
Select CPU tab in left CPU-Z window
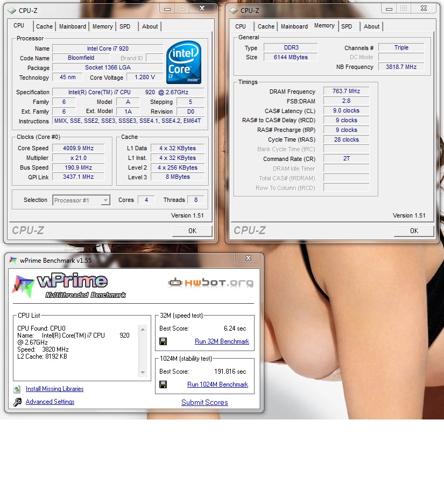coord(19,25)
